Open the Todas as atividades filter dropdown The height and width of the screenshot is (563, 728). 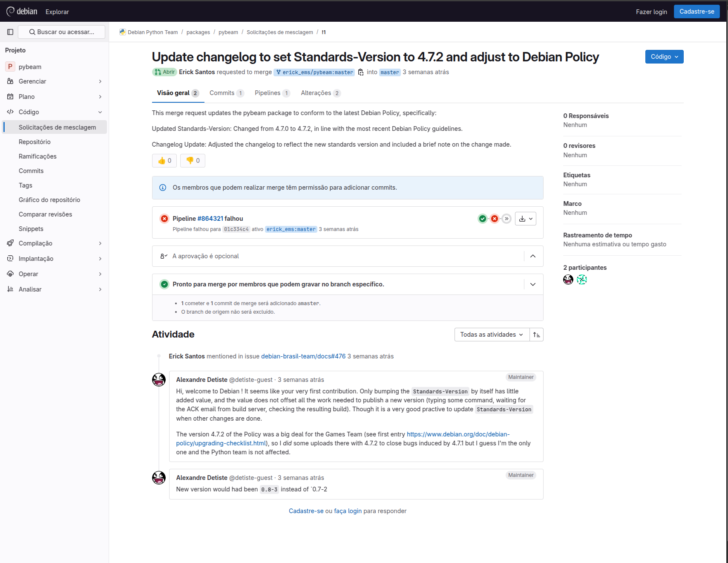(x=492, y=335)
